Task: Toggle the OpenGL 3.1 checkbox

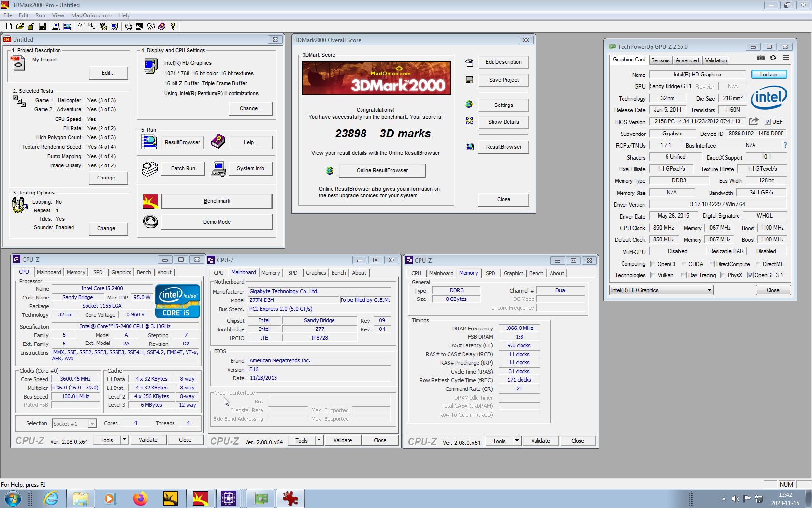Action: coord(750,275)
